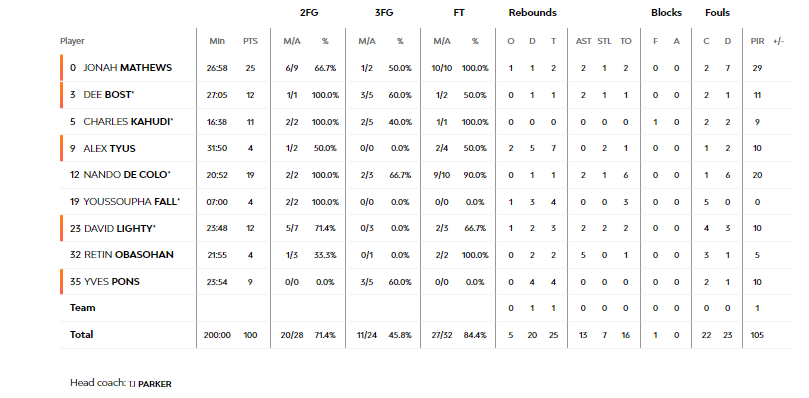Click the orange starter marker beside Mathews

(x=61, y=68)
